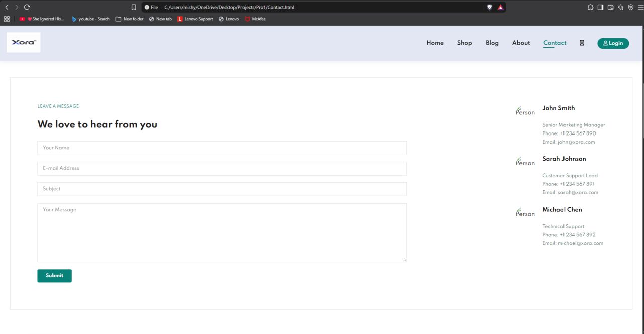Click phone number +1 234 567 891
The image size is (644, 334).
[577, 184]
